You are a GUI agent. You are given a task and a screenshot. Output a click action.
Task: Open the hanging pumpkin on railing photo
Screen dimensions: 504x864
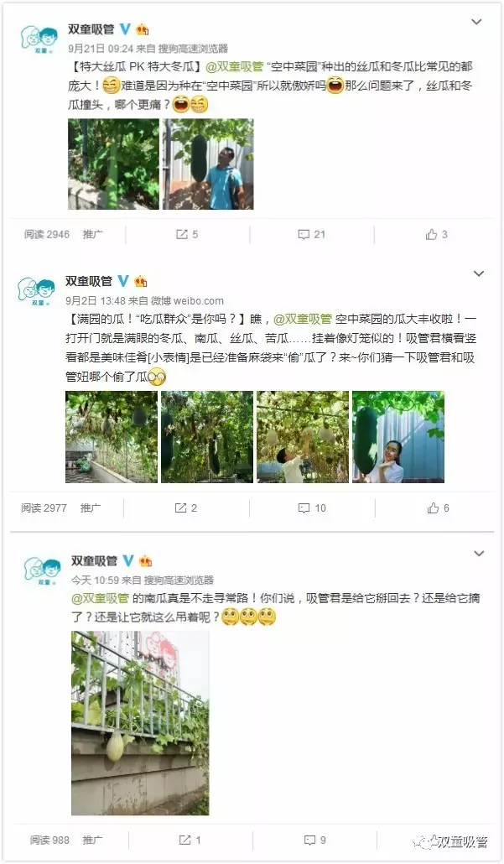140,723
